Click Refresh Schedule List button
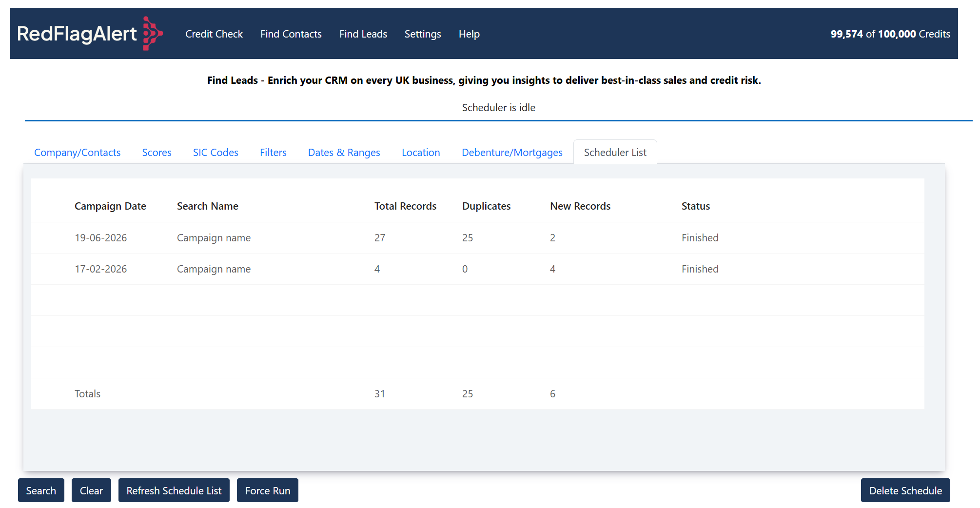The height and width of the screenshot is (508, 980). click(x=174, y=490)
